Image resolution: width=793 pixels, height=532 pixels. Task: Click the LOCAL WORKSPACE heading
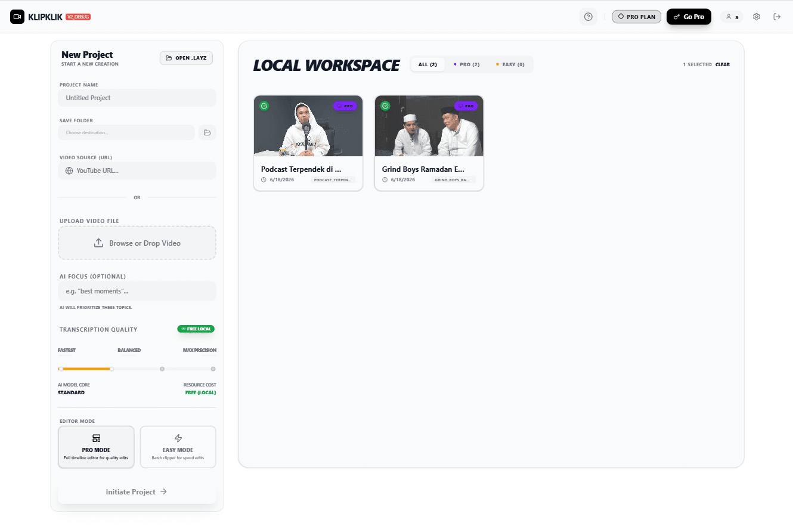pyautogui.click(x=326, y=65)
